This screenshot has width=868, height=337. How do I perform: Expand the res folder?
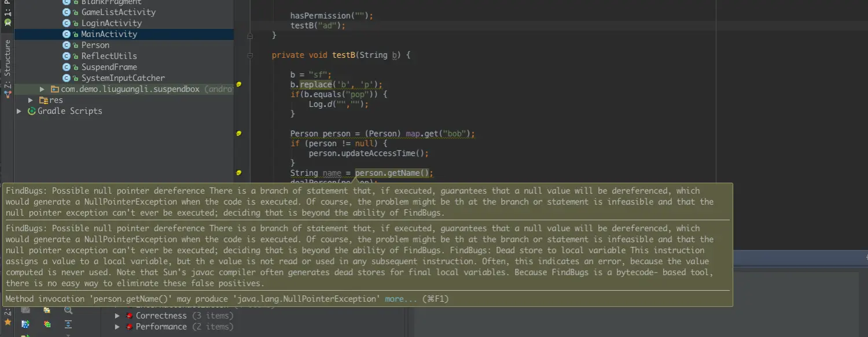(x=31, y=100)
